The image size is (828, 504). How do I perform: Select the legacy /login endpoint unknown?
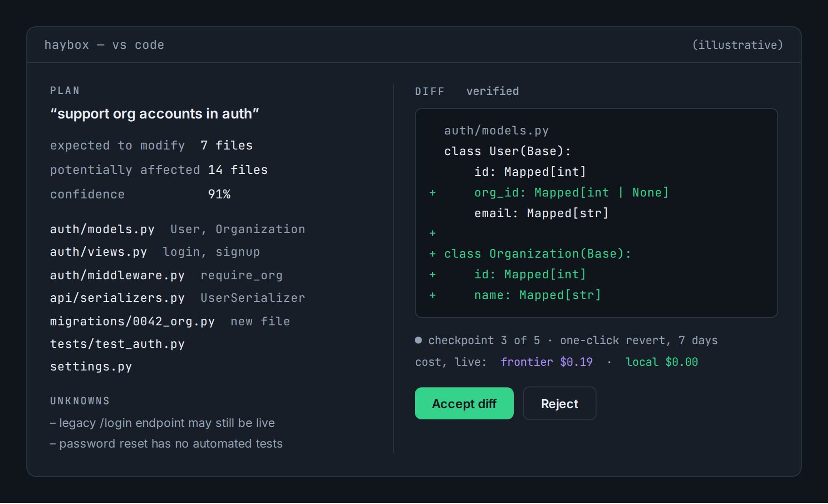coord(162,423)
